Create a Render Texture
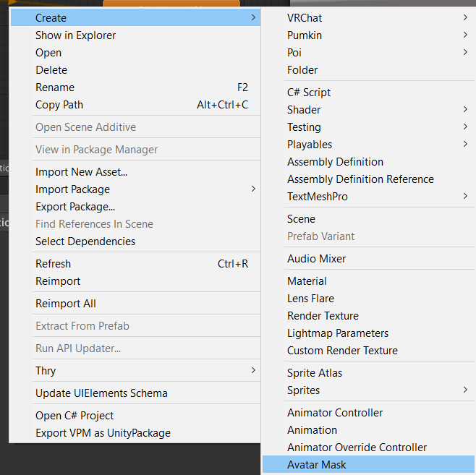Viewport: 476px width, 475px height. [368, 316]
